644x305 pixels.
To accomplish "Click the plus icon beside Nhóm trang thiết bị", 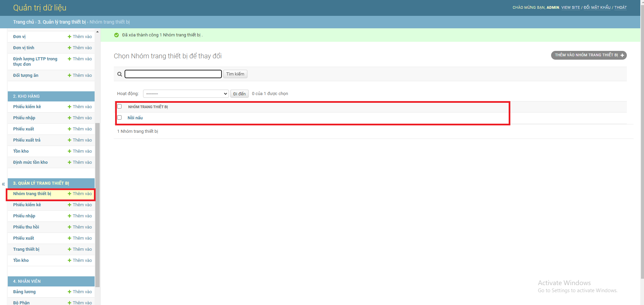I will click(x=69, y=193).
